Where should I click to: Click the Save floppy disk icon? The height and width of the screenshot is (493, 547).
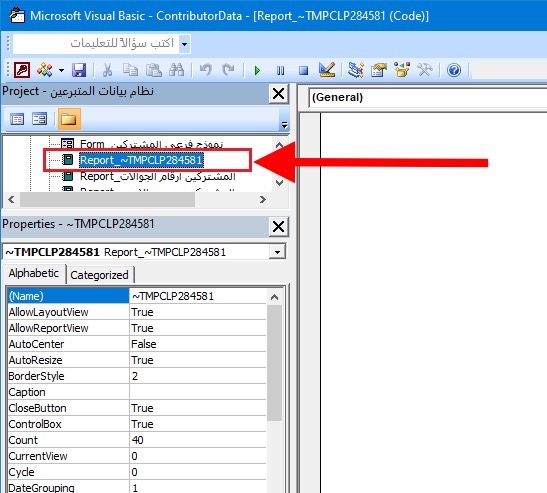pyautogui.click(x=79, y=70)
